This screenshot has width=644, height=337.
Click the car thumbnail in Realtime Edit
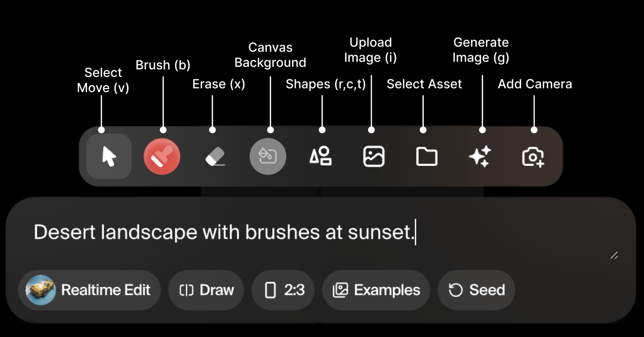[x=41, y=290]
